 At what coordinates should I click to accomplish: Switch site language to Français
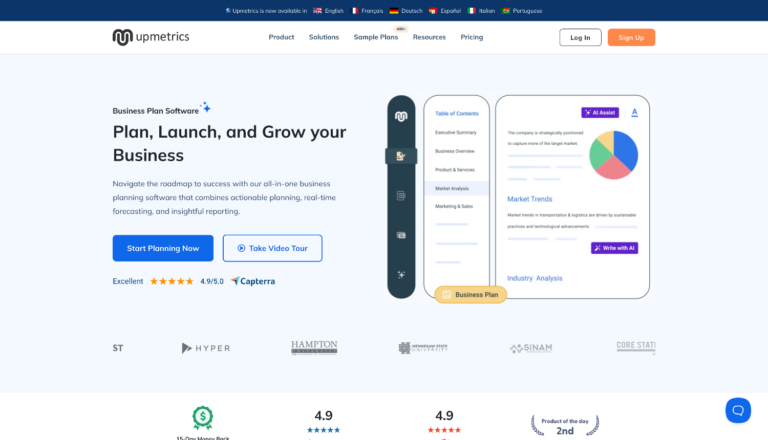click(372, 11)
